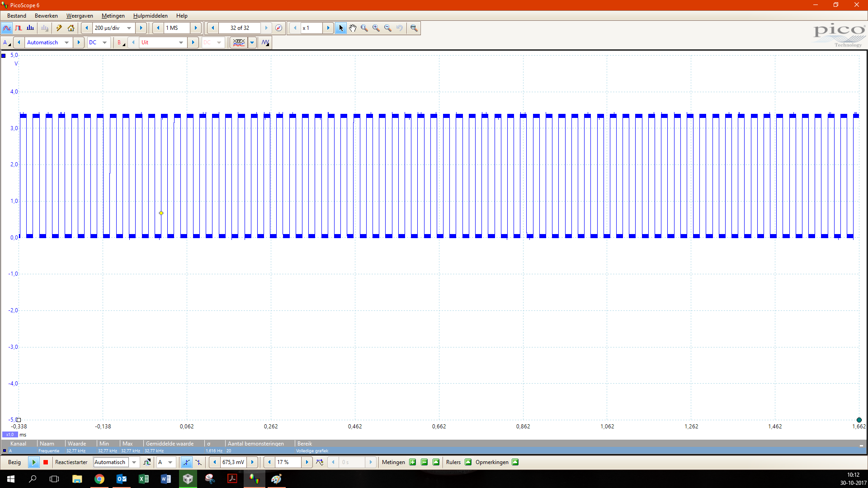The image size is (868, 488).
Task: Open the Metingen menu
Action: coord(113,16)
